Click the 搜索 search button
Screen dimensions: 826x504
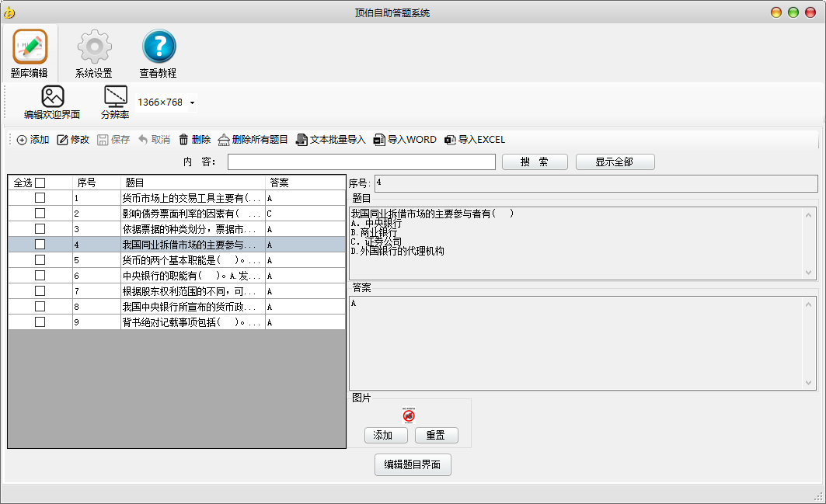click(535, 162)
